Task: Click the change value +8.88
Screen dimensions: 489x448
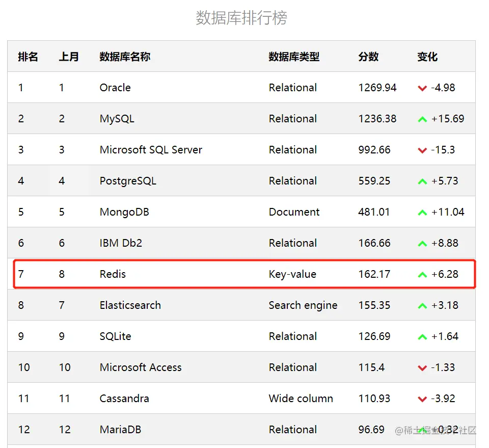Action: click(x=445, y=243)
